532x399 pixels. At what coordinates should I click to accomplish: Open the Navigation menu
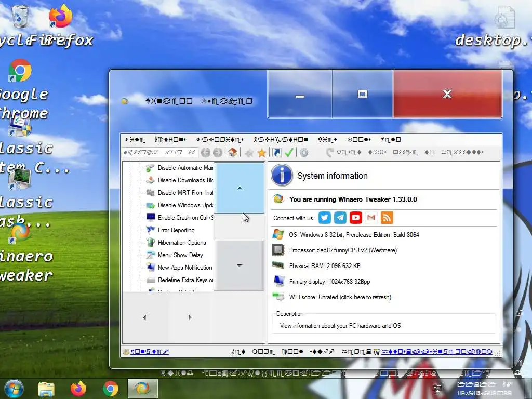coord(281,139)
